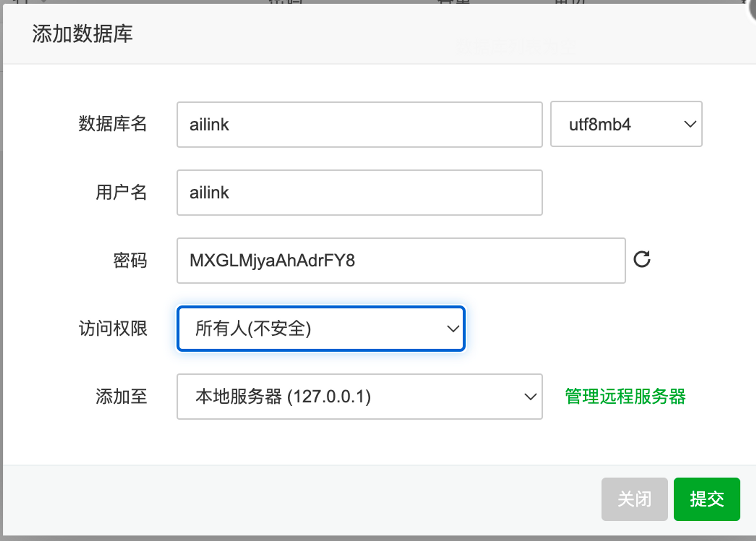Regenerate the password with the refresh icon
756x541 pixels.
642,260
